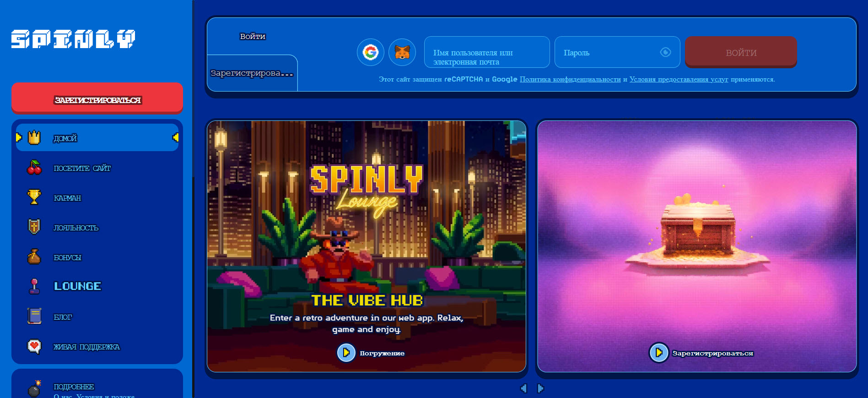The width and height of the screenshot is (868, 398).
Task: Click the shield icon for ЛОЯЛЬНОСТЬ
Action: 34,227
